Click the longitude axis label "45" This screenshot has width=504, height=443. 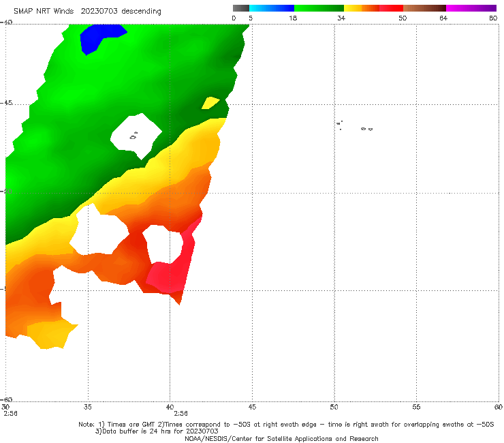(252, 407)
